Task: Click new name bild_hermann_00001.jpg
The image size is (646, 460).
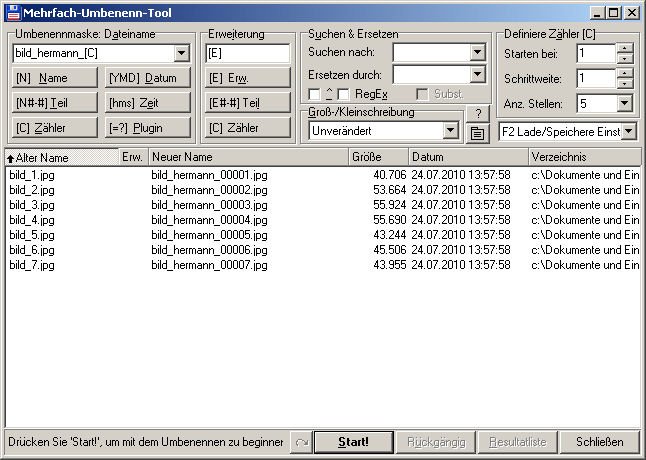Action: (x=209, y=175)
